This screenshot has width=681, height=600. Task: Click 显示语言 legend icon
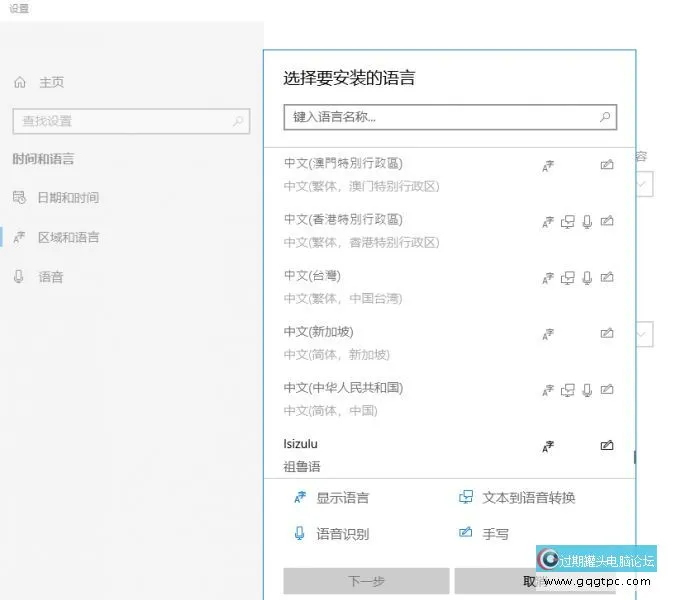(x=300, y=497)
